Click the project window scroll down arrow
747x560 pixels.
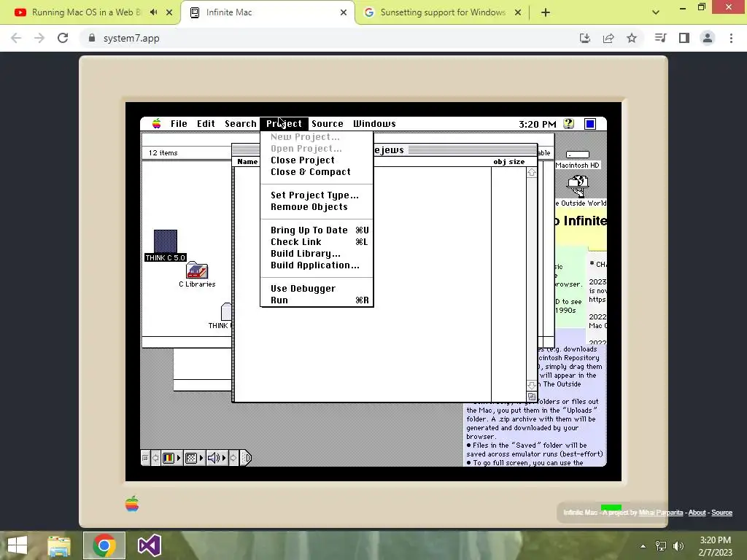[x=532, y=385]
